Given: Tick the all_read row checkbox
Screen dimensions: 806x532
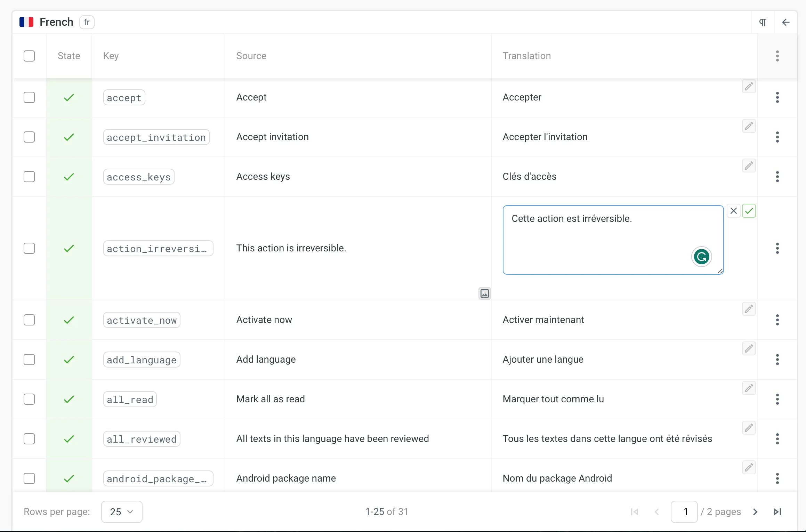Looking at the screenshot, I should (x=29, y=399).
